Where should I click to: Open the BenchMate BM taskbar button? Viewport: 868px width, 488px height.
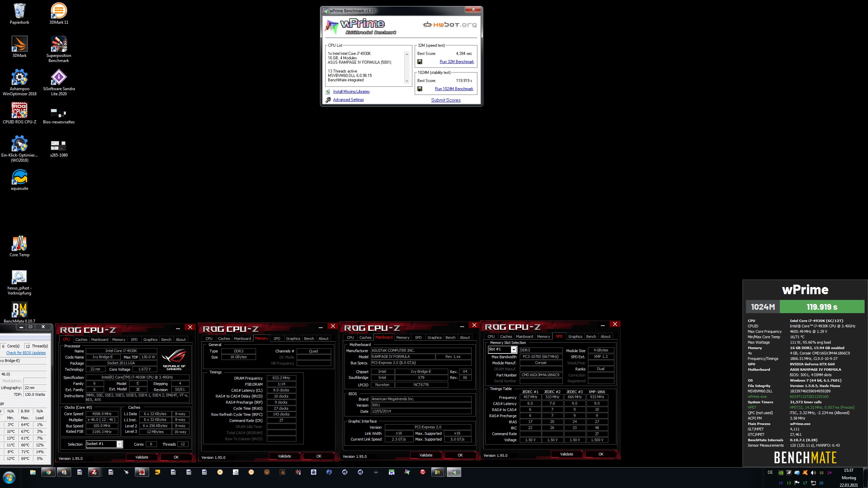(437, 472)
